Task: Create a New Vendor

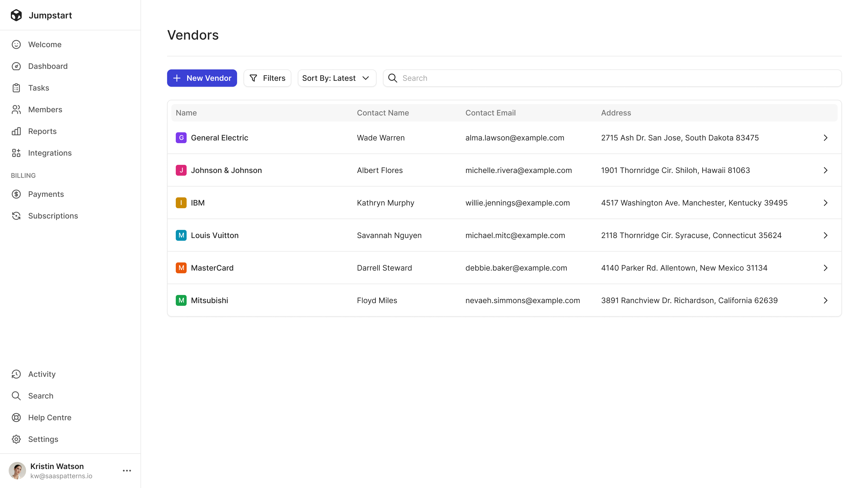Action: (202, 78)
